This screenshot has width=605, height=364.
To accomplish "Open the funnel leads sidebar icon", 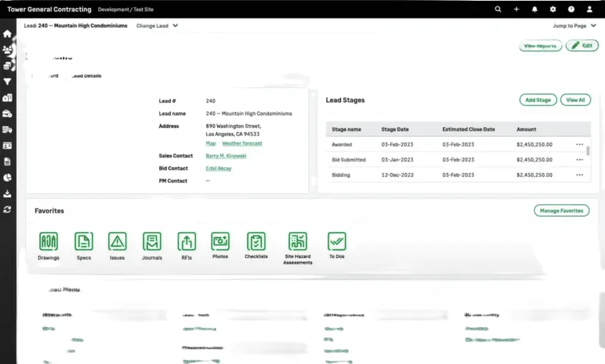I will [x=8, y=82].
